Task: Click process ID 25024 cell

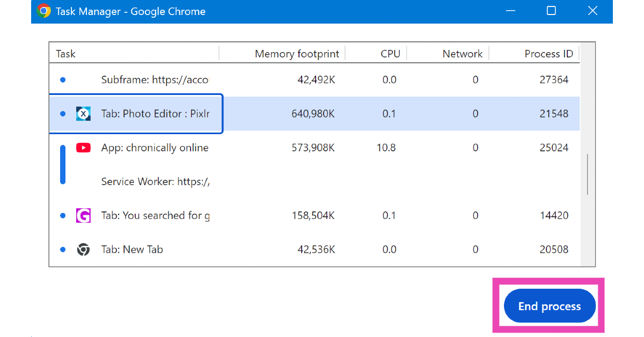Action: (x=554, y=148)
